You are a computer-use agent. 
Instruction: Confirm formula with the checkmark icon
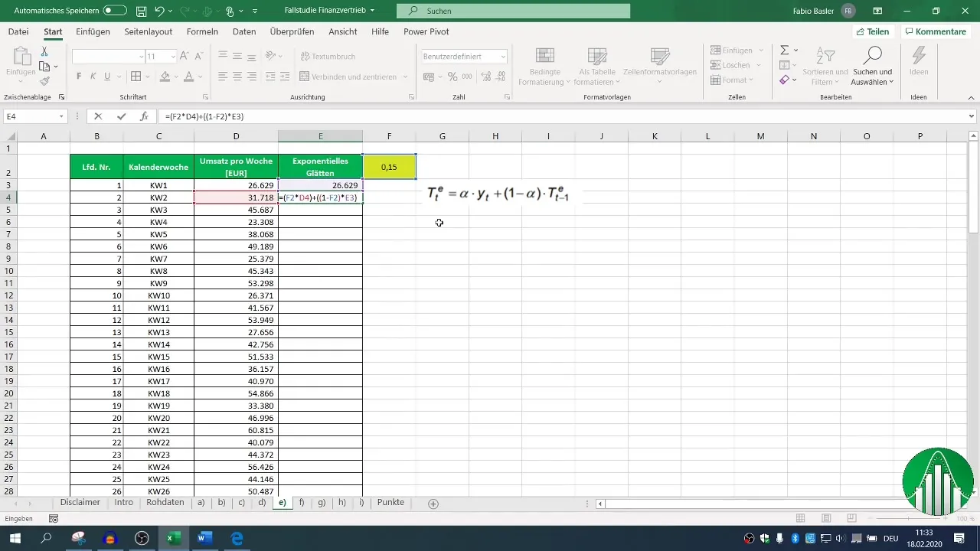coord(121,116)
